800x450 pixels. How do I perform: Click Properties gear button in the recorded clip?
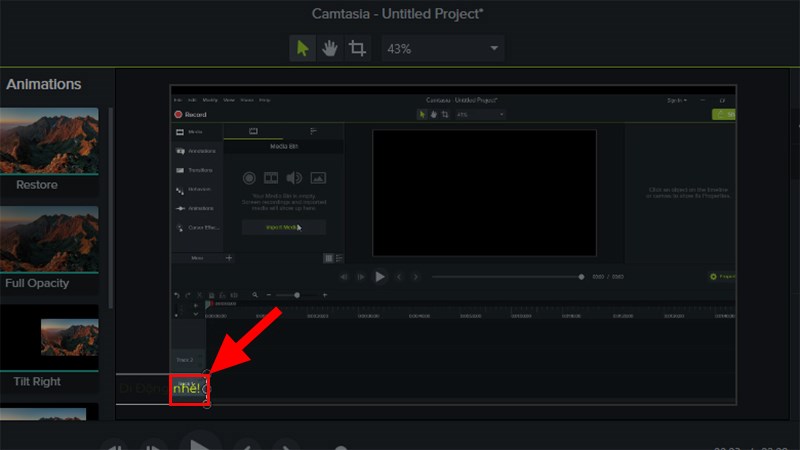click(722, 277)
